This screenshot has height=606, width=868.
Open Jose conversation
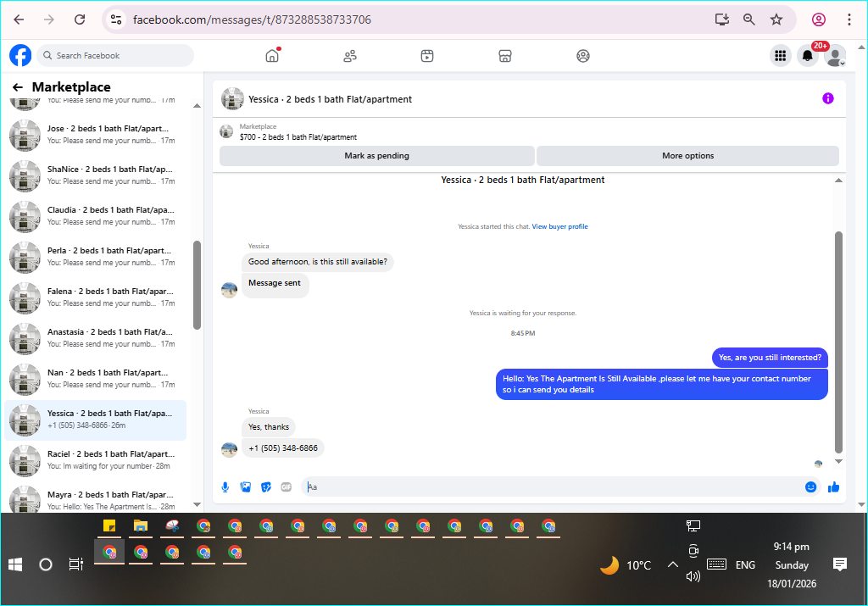point(95,135)
